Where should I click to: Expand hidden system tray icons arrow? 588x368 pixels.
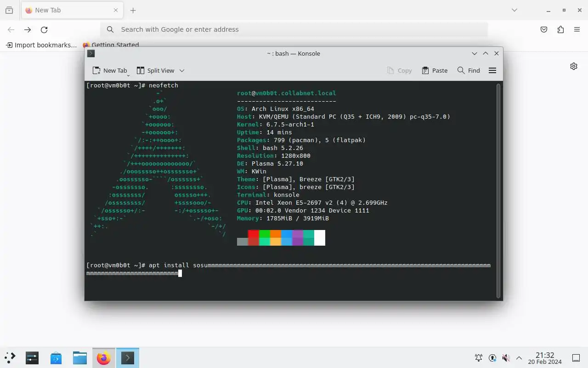pyautogui.click(x=519, y=358)
